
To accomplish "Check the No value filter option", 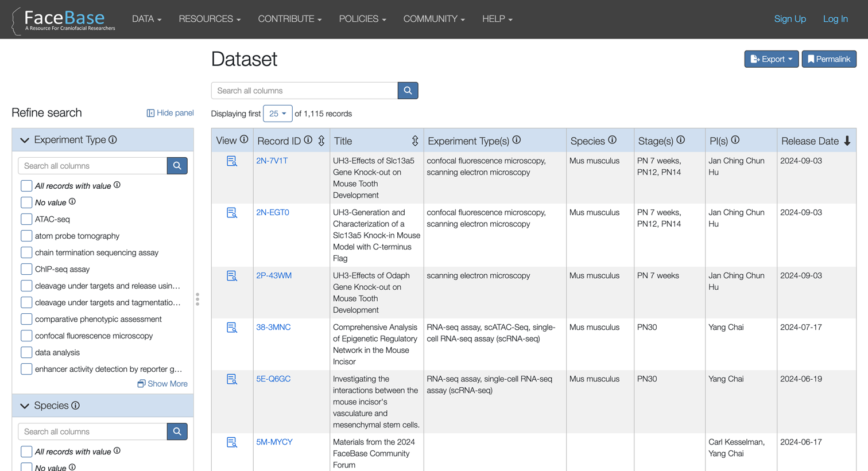I will pos(26,202).
